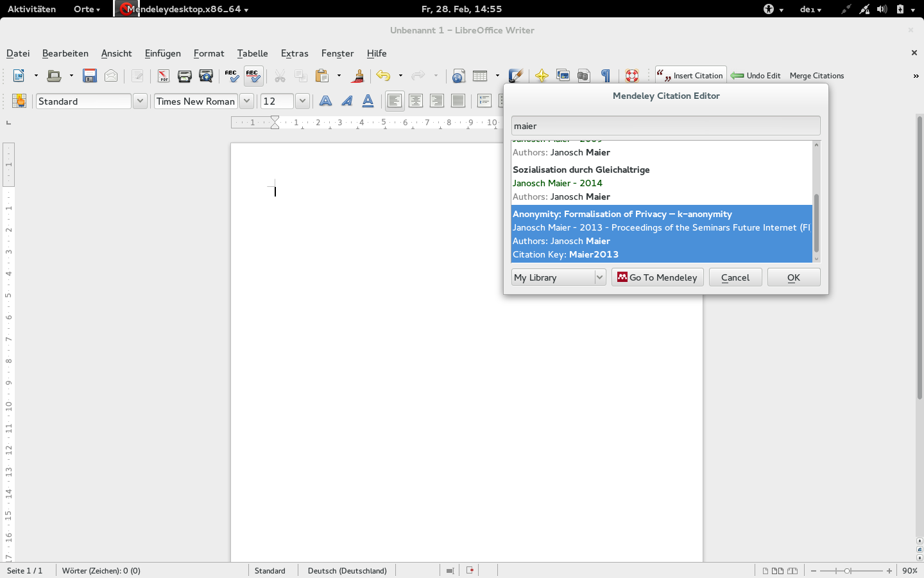Click the email document envelope icon

[x=111, y=76]
